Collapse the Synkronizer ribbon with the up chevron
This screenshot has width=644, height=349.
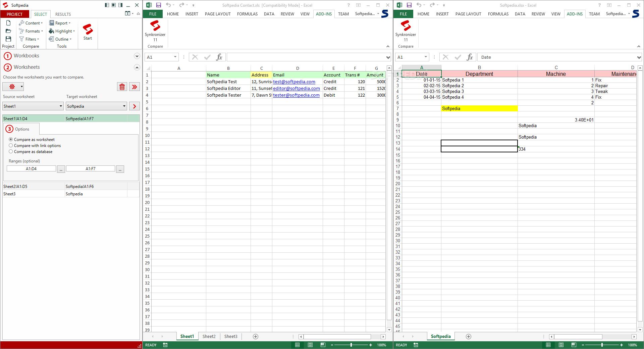138,14
